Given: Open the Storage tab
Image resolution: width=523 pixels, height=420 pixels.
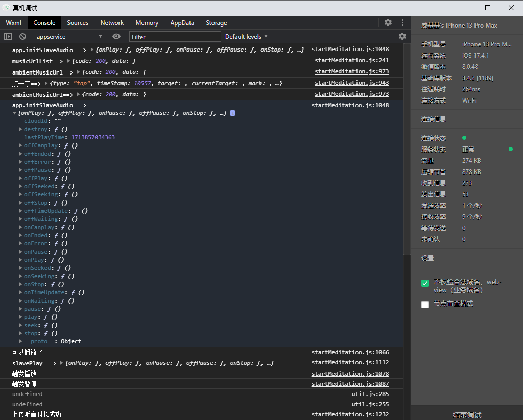Looking at the screenshot, I should point(217,22).
